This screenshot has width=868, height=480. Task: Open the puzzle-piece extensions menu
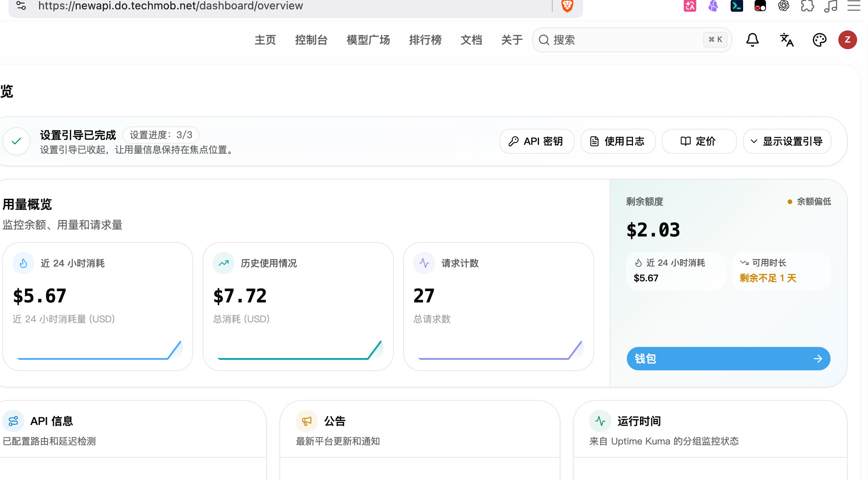coord(807,6)
